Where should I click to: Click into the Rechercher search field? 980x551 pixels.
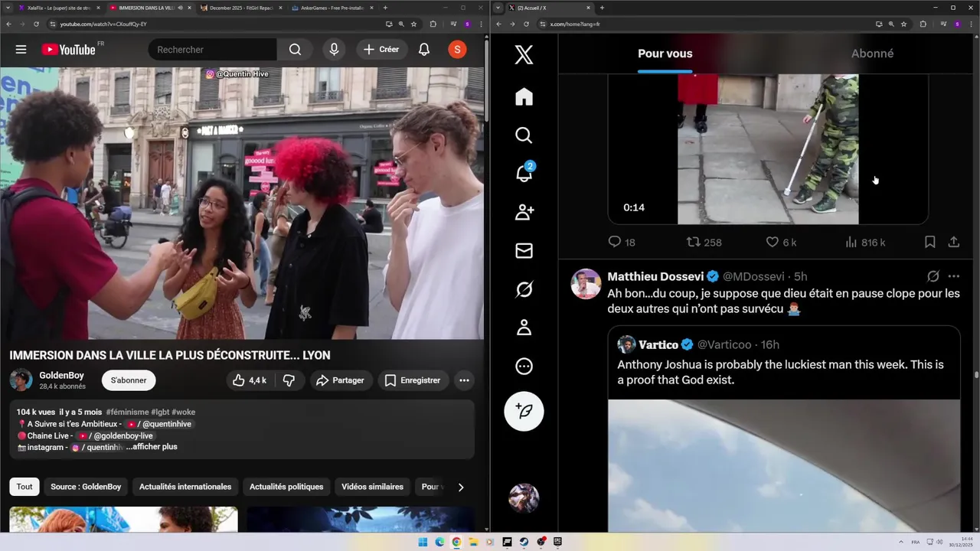(212, 50)
